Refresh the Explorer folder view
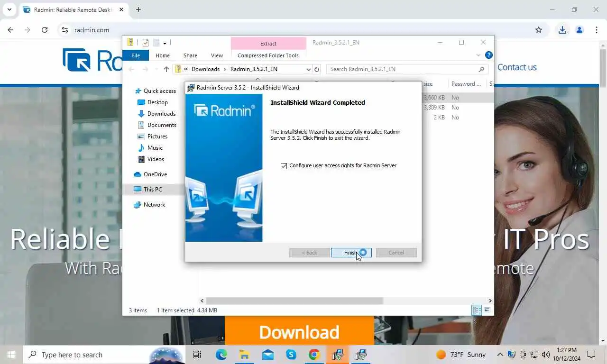This screenshot has width=607, height=364. (x=317, y=69)
